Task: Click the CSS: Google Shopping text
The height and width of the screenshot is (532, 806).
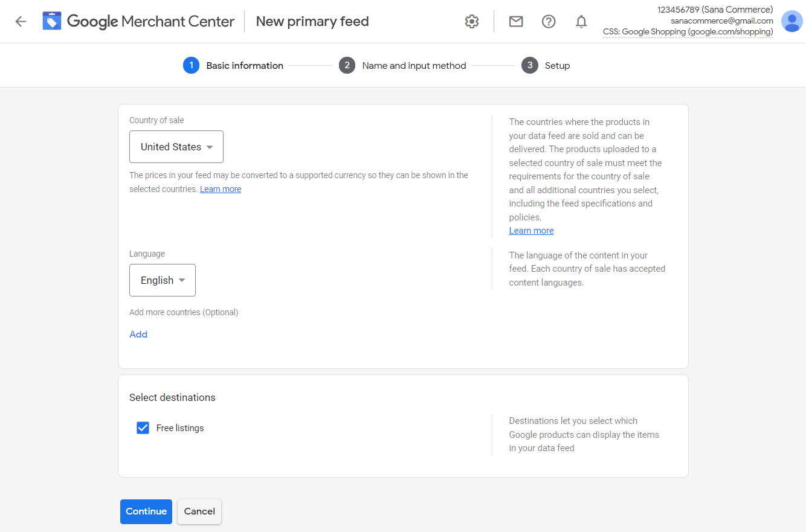Action: (x=688, y=32)
